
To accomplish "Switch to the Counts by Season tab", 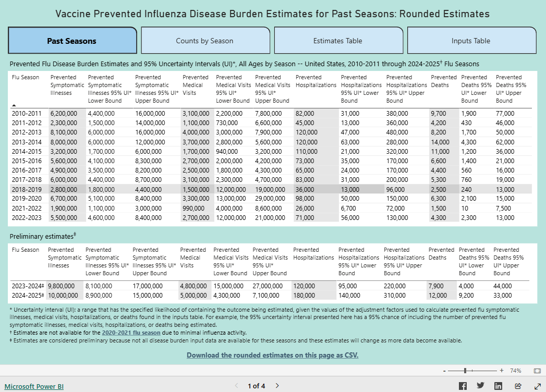I will click(205, 40).
